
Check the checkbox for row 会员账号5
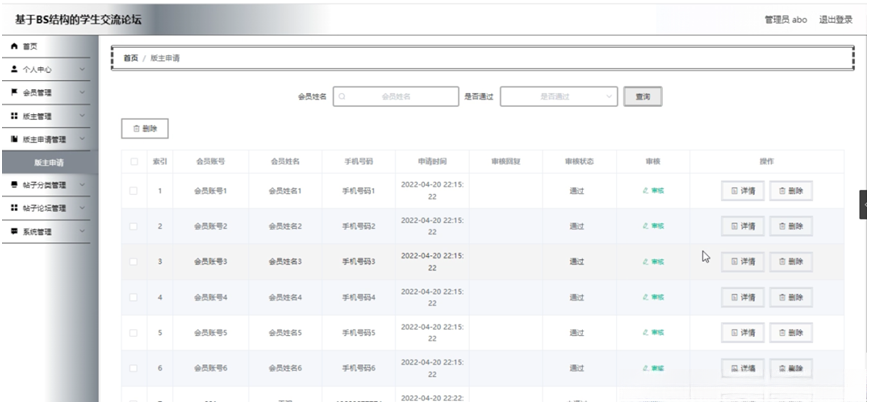pyautogui.click(x=134, y=333)
